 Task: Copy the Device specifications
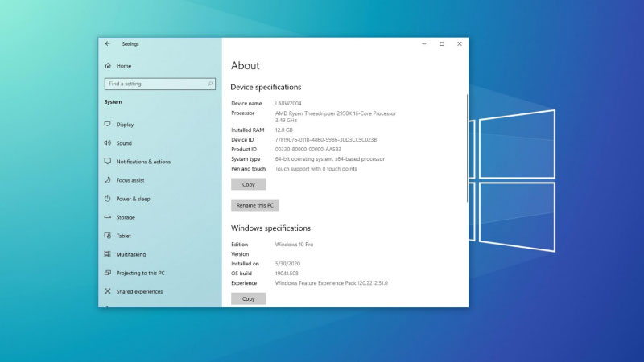248,184
